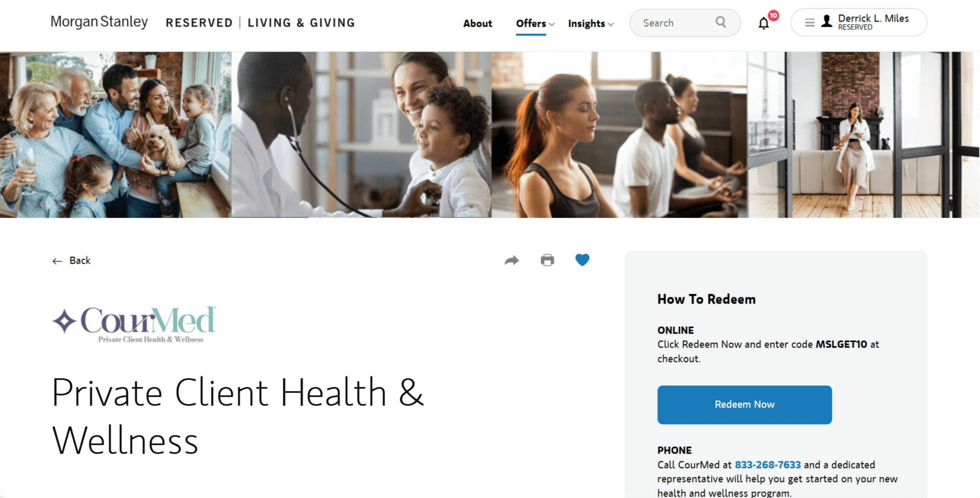Toggle the blue heart favorite icon
Viewport: 980px width, 498px height.
point(582,260)
